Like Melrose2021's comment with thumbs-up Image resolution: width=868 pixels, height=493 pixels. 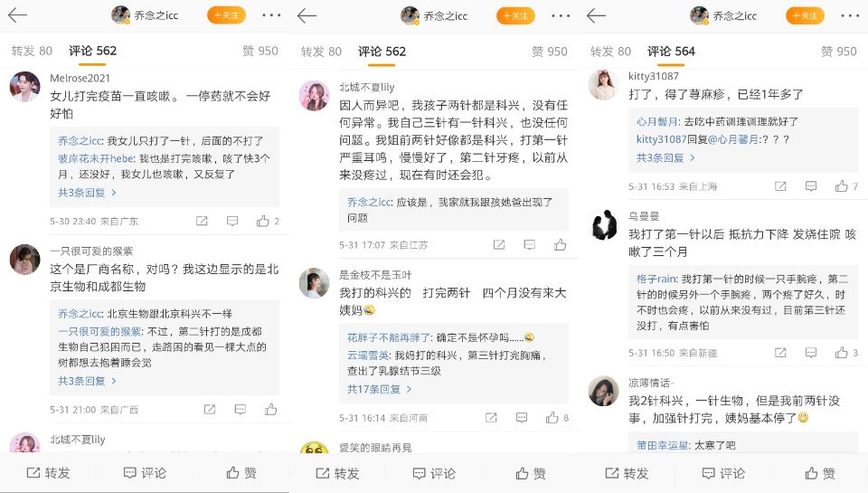[263, 221]
